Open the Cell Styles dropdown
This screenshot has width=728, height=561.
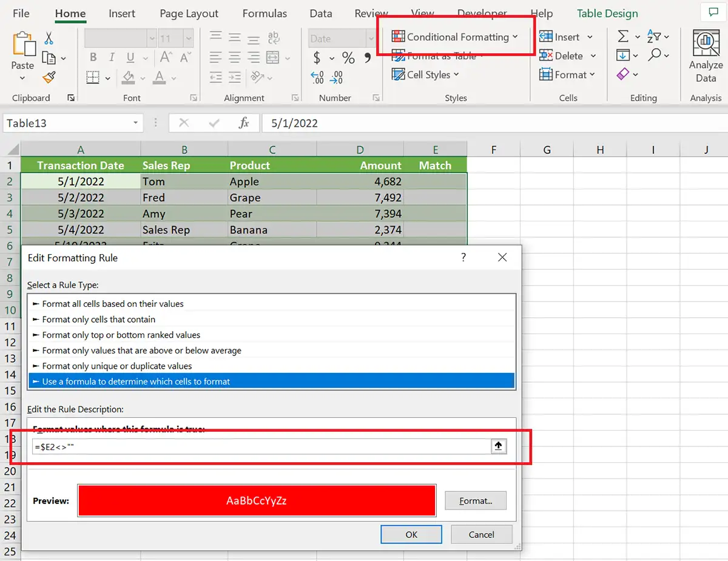click(x=425, y=75)
